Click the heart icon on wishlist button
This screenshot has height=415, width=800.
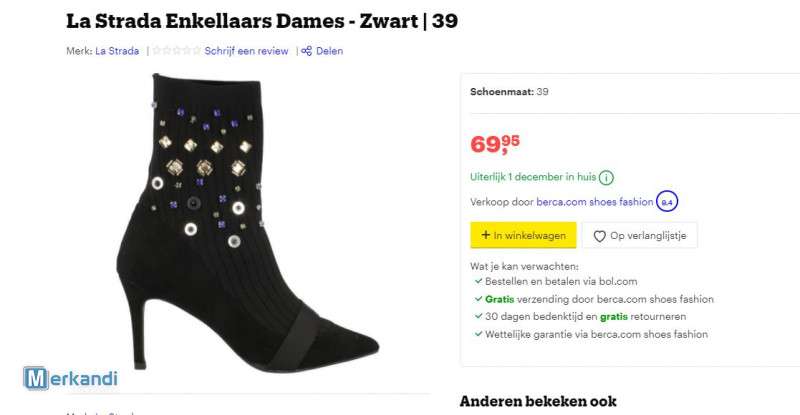(x=599, y=236)
